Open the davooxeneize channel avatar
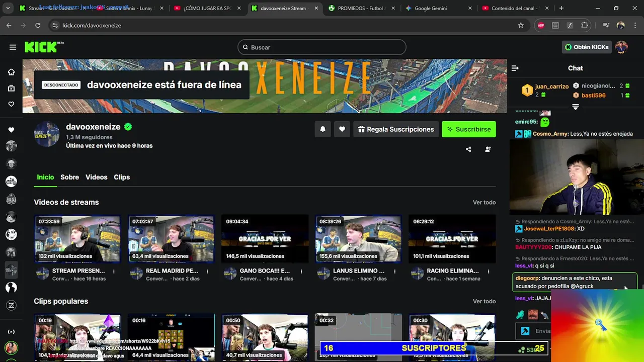Viewport: 644px width, 362px height. coord(46,134)
